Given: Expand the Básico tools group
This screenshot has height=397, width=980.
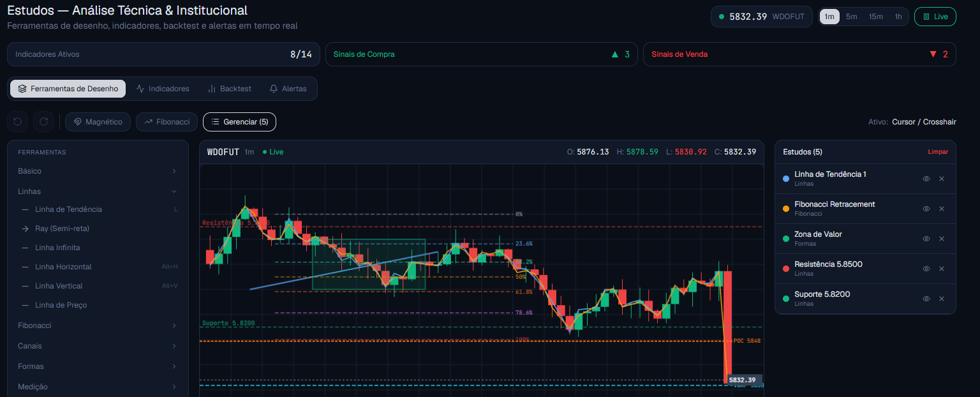Looking at the screenshot, I should tap(98, 171).
